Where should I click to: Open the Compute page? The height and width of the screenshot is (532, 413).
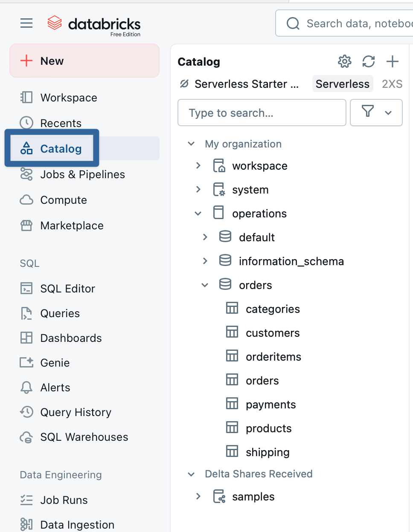pos(64,200)
